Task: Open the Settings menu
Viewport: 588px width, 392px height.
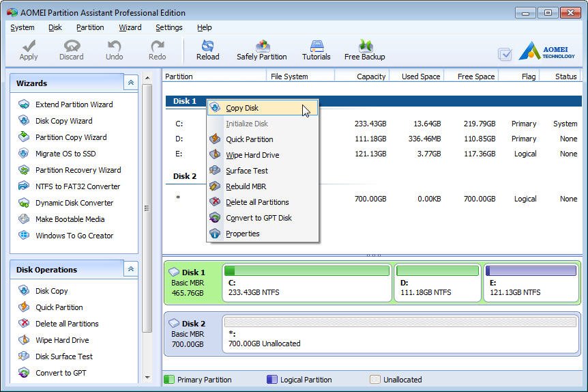Action: [x=168, y=27]
